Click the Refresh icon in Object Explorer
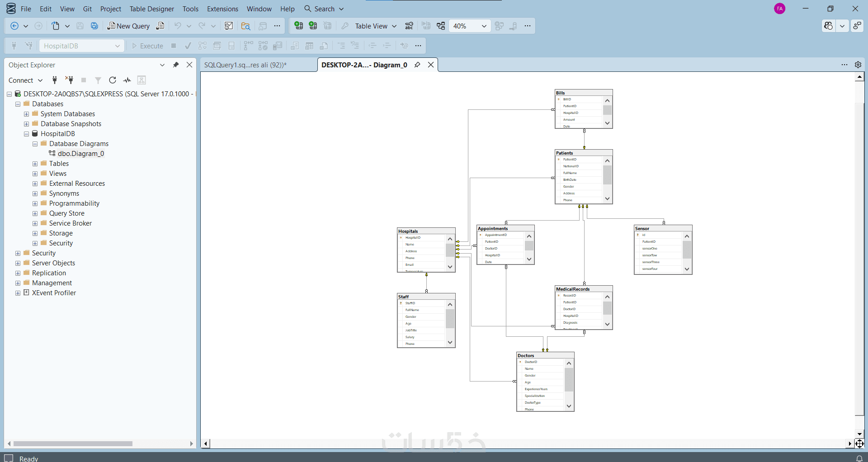Image resolution: width=868 pixels, height=462 pixels. click(x=113, y=80)
